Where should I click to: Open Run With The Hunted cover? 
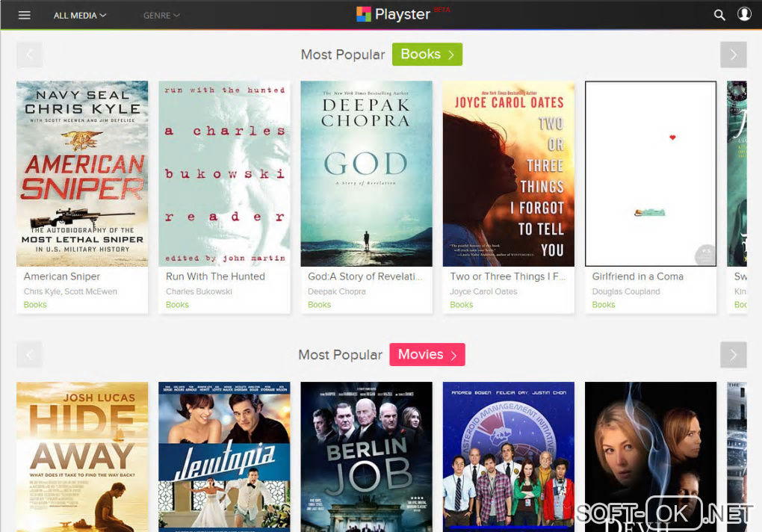pyautogui.click(x=224, y=173)
